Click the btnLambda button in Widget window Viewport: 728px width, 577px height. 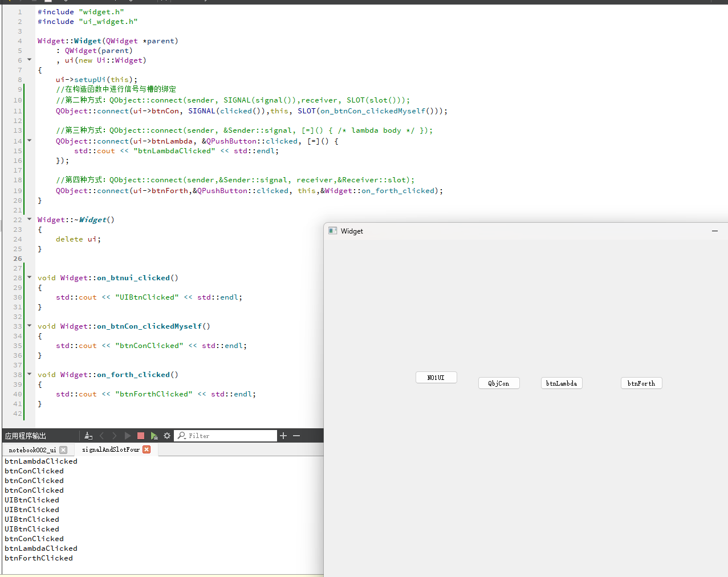(x=562, y=383)
